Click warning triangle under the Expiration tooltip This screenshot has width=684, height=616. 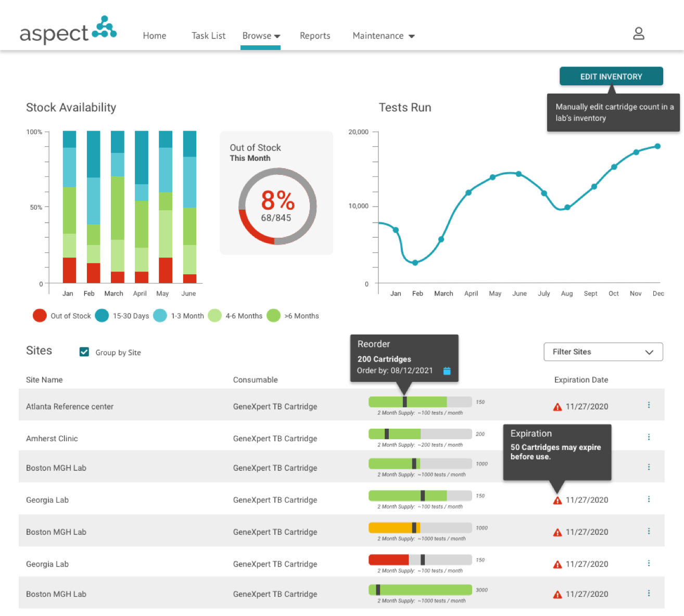[x=558, y=500]
